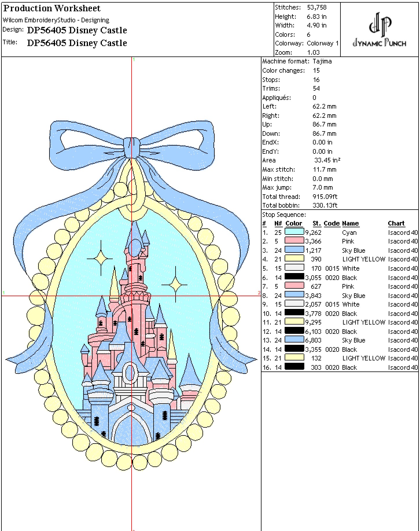Viewport: 420px width, 531px height.
Task: Click stitch count '6,803' in stop 13
Action: click(x=313, y=340)
